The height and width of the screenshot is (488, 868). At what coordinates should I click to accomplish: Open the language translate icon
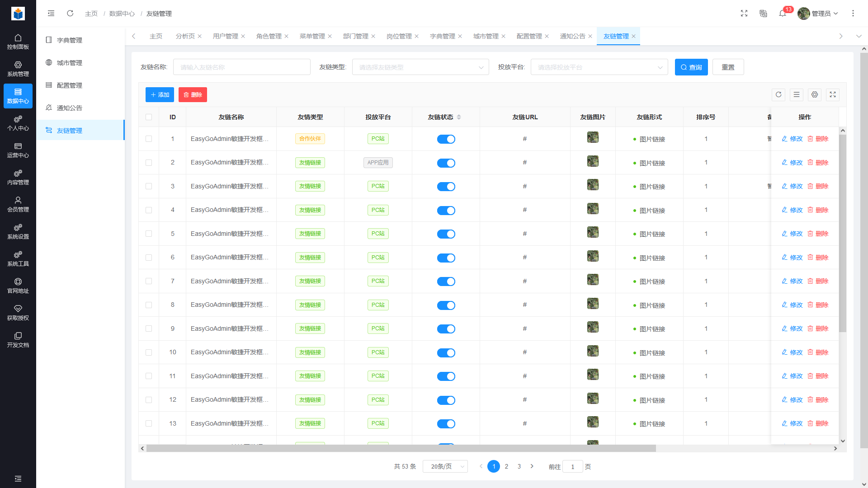pyautogui.click(x=763, y=14)
